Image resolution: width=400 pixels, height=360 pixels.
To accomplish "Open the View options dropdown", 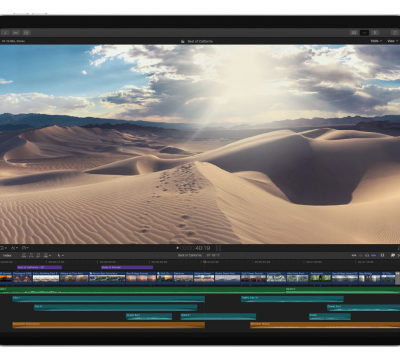I will (392, 41).
